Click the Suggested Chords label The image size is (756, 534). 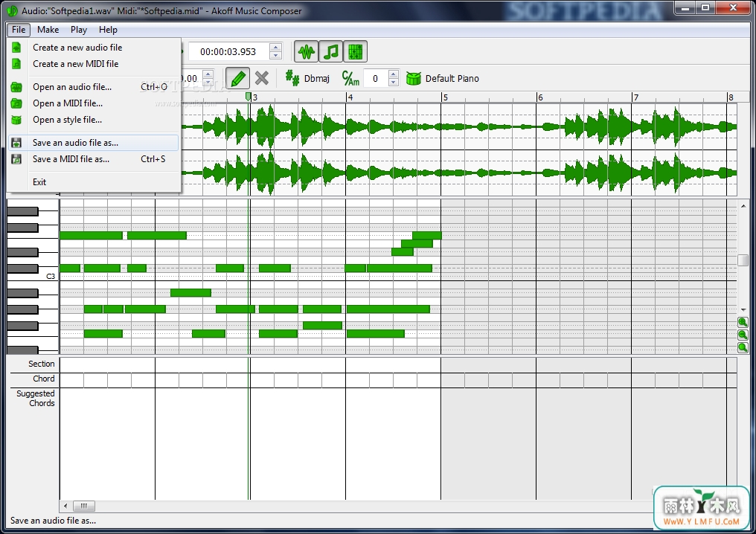[x=36, y=399]
